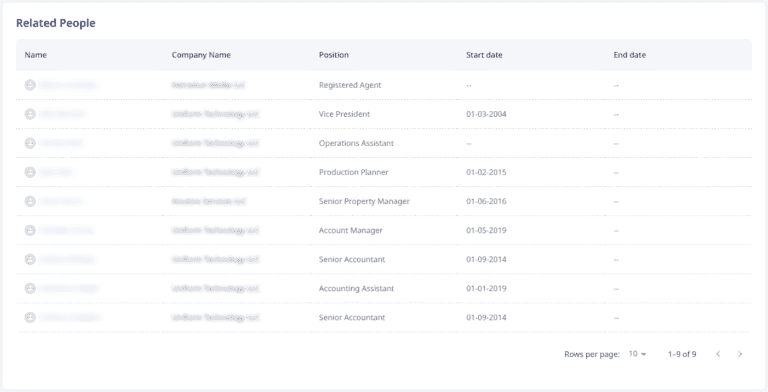The height and width of the screenshot is (392, 768).
Task: Go to the next page using the right chevron
Action: [x=740, y=354]
